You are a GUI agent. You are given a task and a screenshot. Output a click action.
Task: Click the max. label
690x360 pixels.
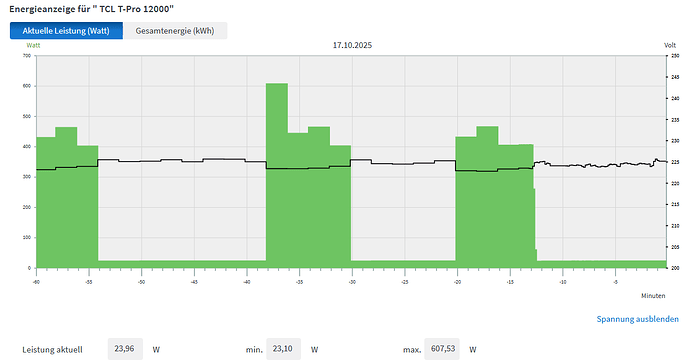(x=412, y=350)
